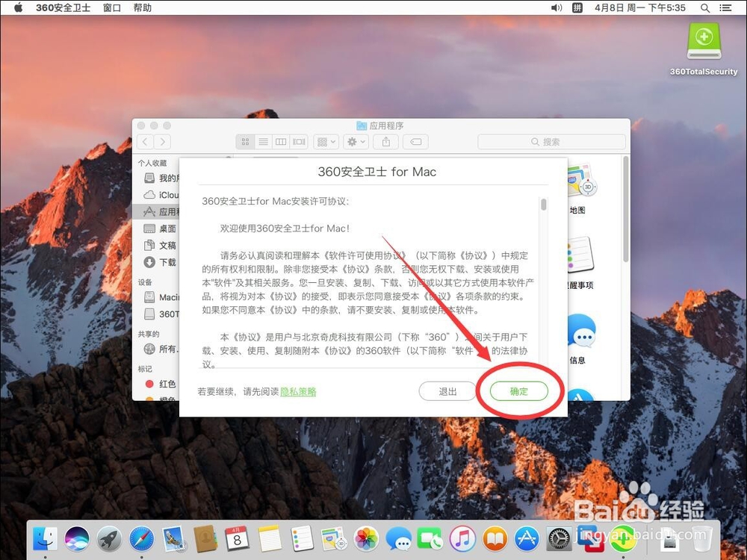Open Photos from the Dock
Image resolution: width=747 pixels, height=560 pixels.
(x=366, y=539)
